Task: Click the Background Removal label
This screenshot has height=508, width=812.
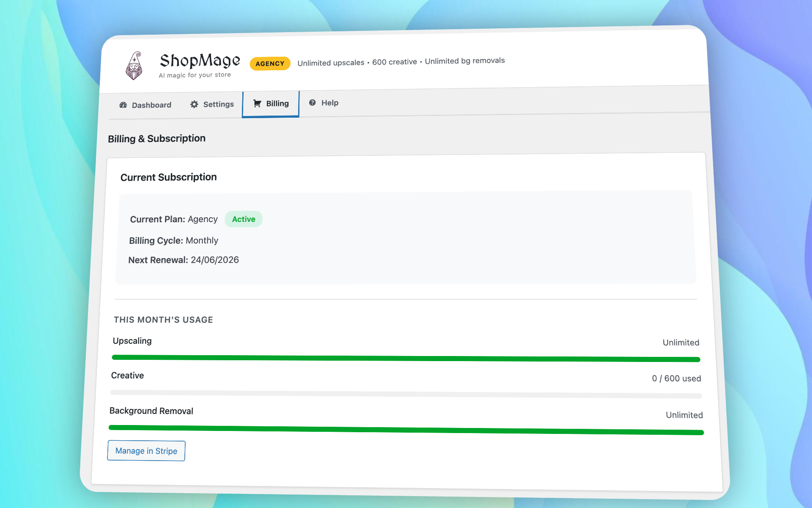Action: [151, 411]
